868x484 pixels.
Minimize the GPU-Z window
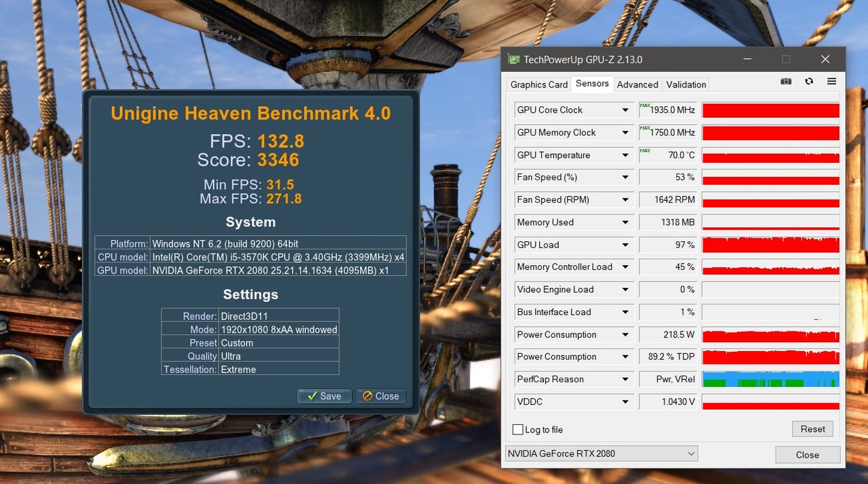point(747,60)
